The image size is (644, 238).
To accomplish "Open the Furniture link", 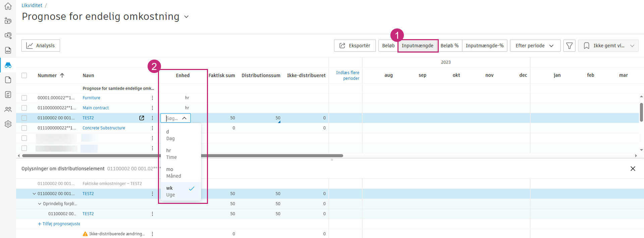I will click(91, 98).
